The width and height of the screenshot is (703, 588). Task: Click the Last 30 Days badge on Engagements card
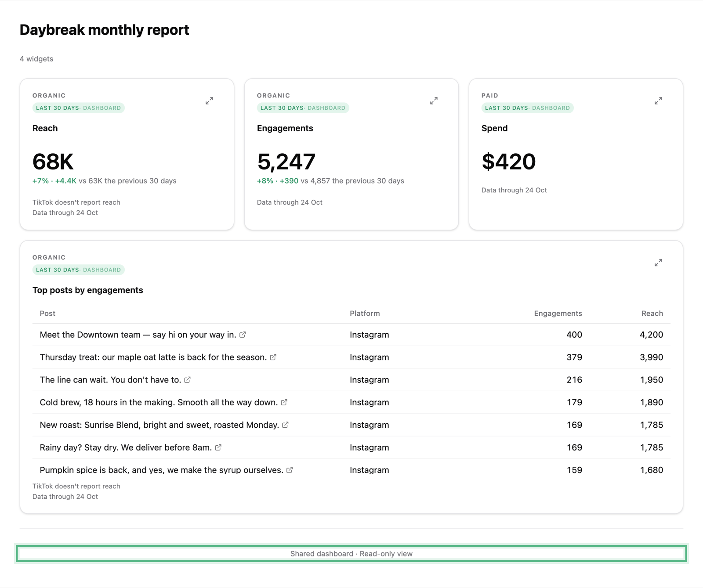(303, 108)
